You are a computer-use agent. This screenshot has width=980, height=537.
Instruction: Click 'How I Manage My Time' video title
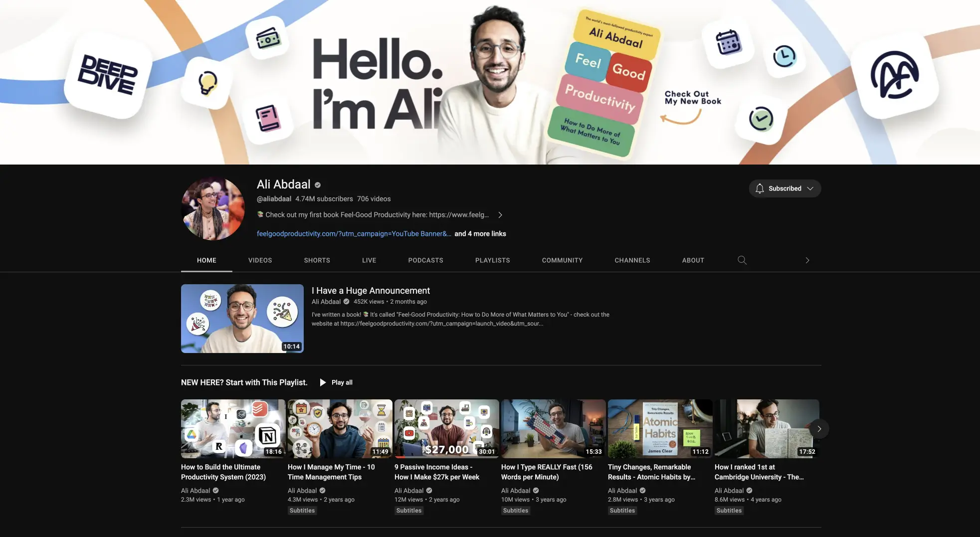[x=331, y=472]
